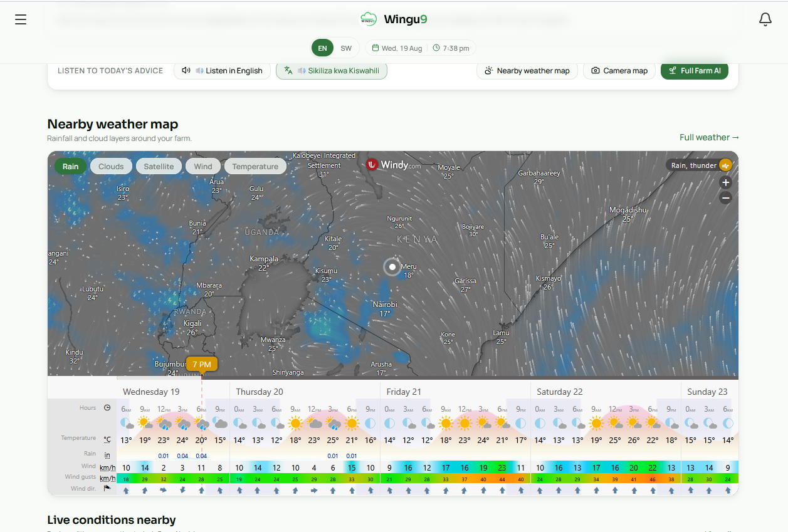
Task: Click the Wednesday 9AM sunny icon
Action: [x=145, y=423]
